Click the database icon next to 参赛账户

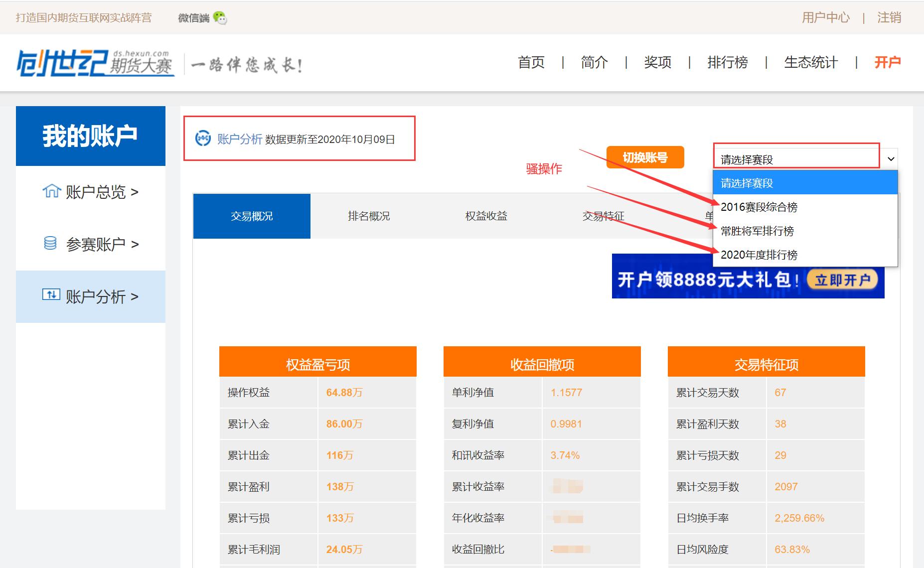pyautogui.click(x=49, y=244)
